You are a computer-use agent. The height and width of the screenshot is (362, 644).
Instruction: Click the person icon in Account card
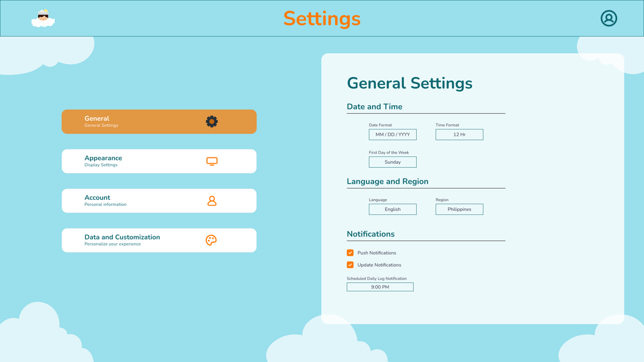(x=212, y=201)
